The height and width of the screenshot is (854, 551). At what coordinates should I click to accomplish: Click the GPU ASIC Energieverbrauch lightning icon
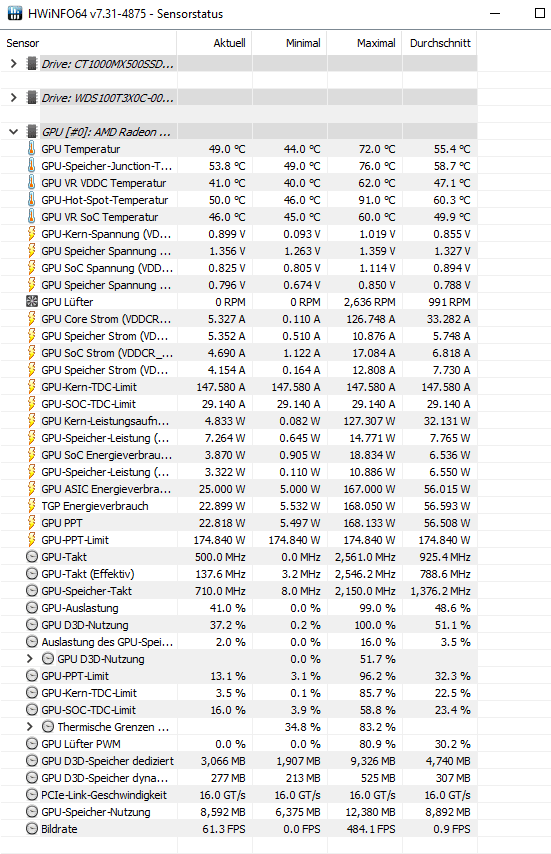pyautogui.click(x=32, y=489)
